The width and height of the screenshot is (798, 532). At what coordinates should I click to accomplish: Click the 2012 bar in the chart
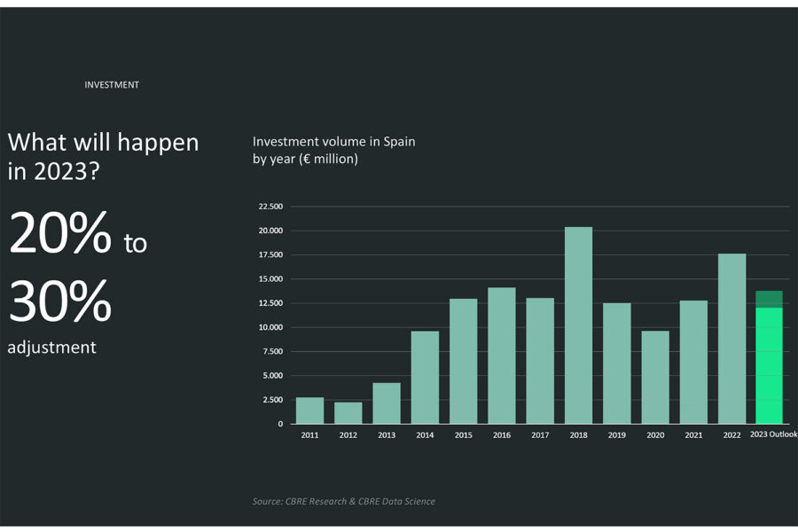coord(348,413)
